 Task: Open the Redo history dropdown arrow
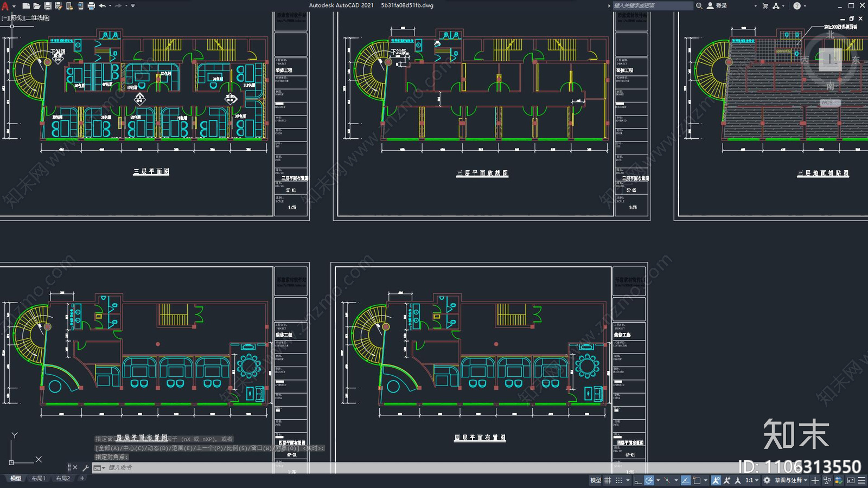coord(126,6)
